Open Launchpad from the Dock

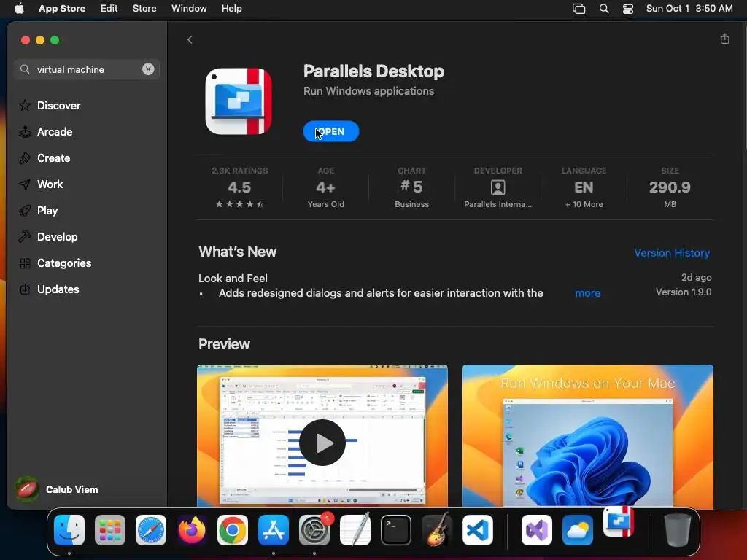coord(110,530)
